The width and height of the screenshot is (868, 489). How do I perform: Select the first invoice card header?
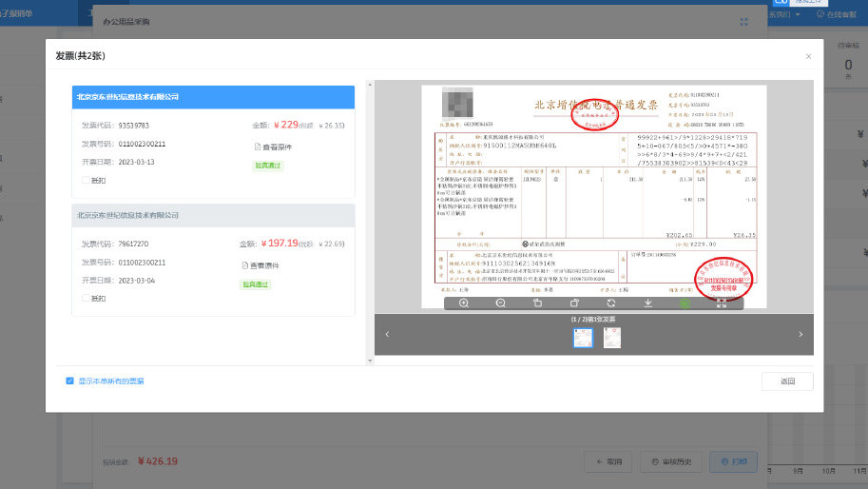[x=213, y=97]
